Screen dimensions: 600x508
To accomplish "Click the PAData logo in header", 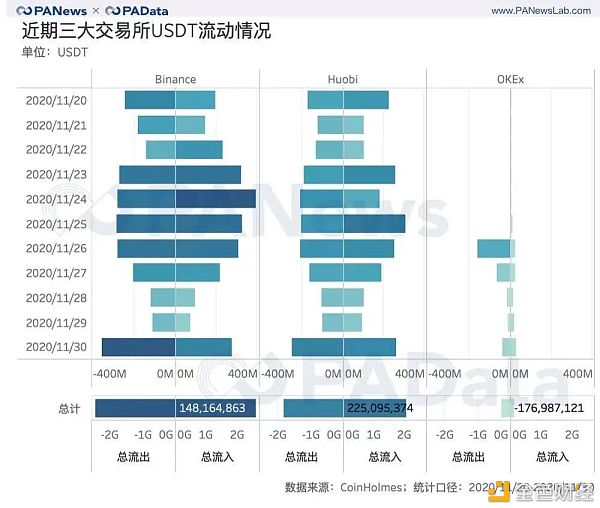I will pyautogui.click(x=137, y=11).
